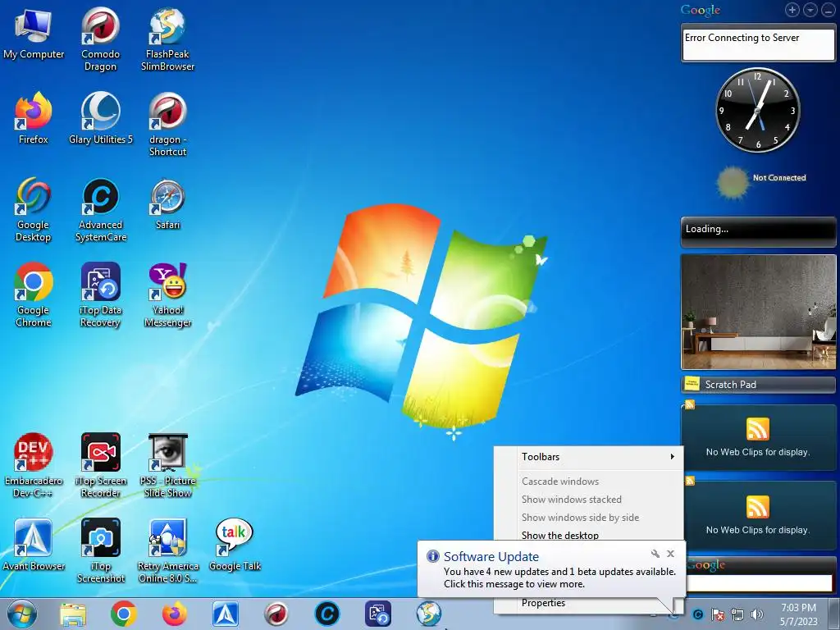
Task: Choose Show the desktop from context menu
Action: (x=588, y=535)
